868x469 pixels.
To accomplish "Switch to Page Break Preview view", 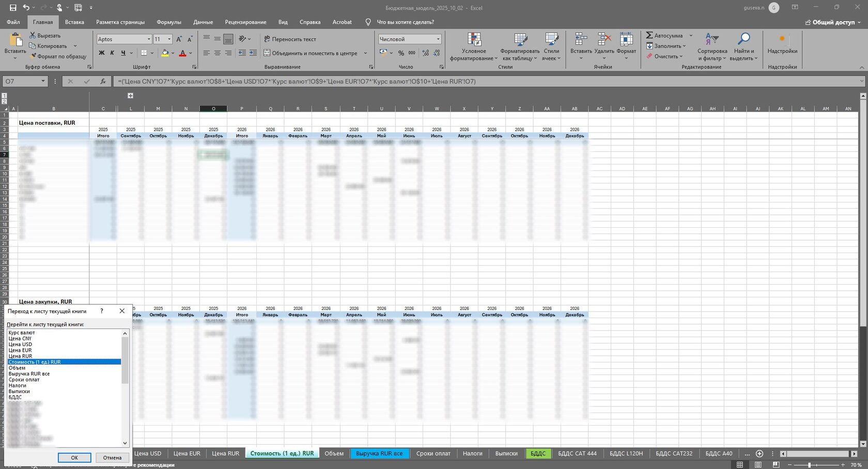I will [x=776, y=465].
